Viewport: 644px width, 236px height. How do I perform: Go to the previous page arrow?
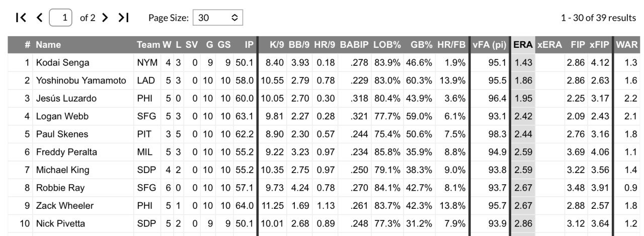tap(40, 18)
